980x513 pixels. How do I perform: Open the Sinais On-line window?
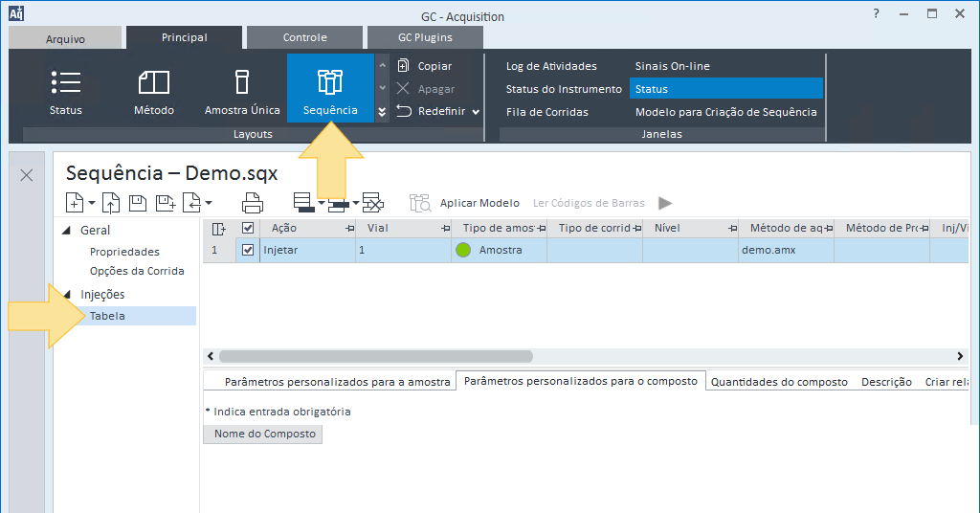pos(673,66)
